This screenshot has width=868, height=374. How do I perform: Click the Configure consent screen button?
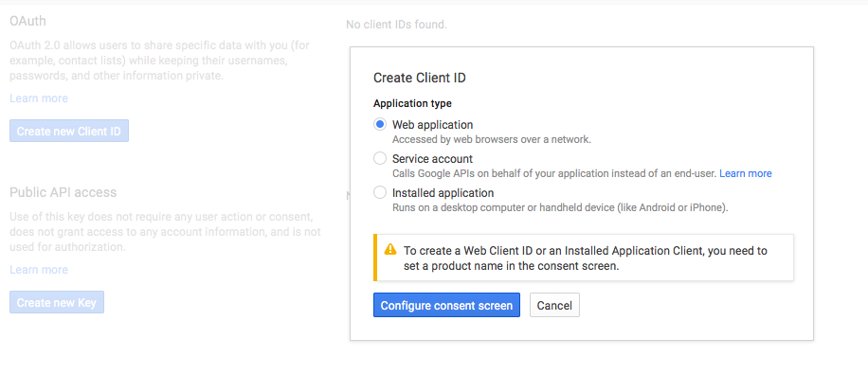(x=446, y=305)
